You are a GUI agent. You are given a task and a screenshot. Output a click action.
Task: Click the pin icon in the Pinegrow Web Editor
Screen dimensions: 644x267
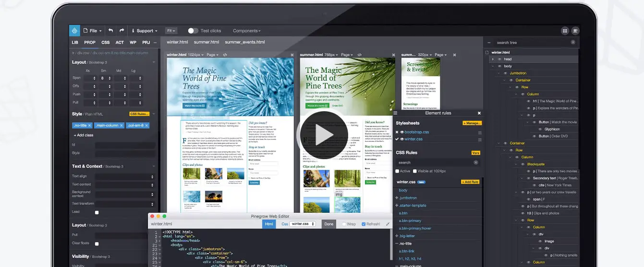[x=388, y=224]
